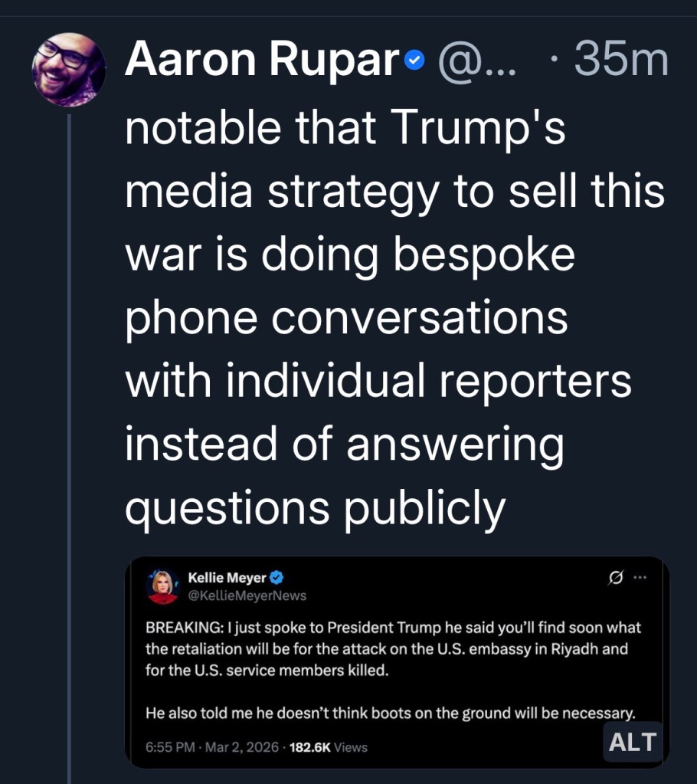This screenshot has width=697, height=784.
Task: Open the Grok icon in the embedded tweet
Action: tap(614, 578)
